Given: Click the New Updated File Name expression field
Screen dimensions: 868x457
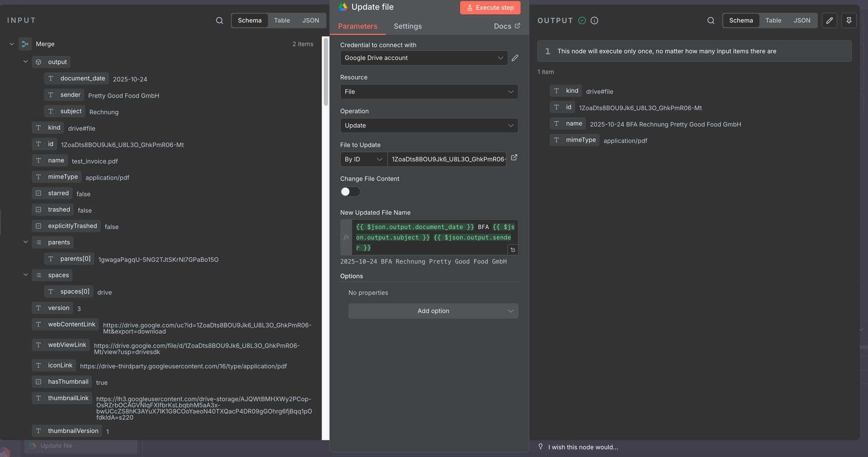Looking at the screenshot, I should (434, 237).
